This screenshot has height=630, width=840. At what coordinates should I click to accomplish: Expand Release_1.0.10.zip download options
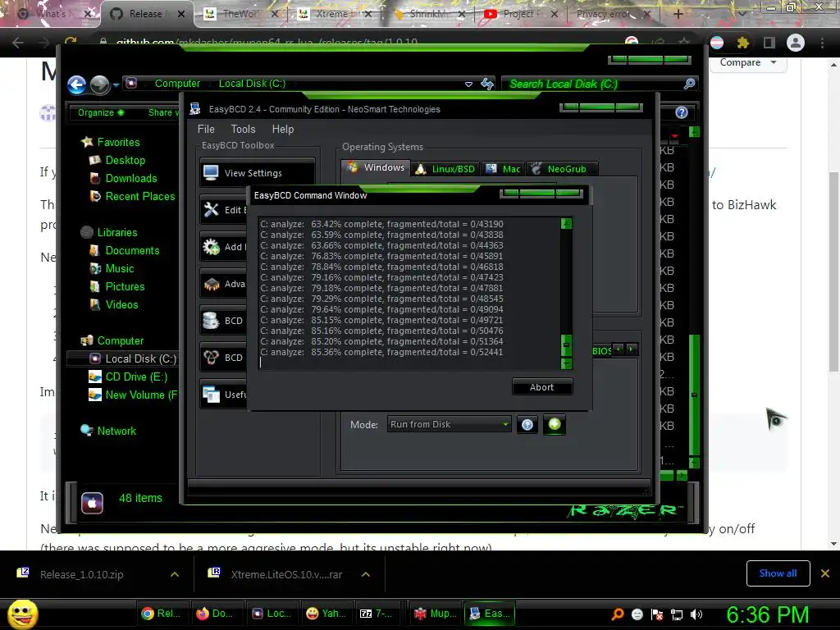point(175,574)
